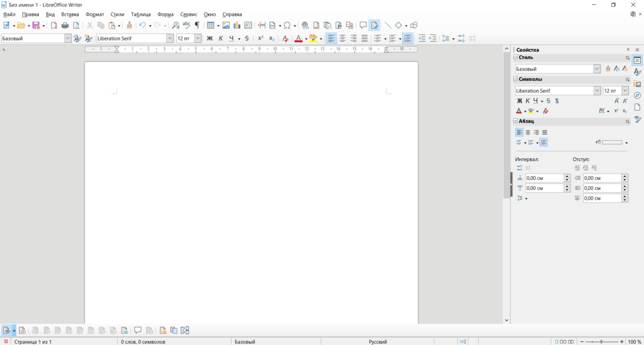Image resolution: width=644 pixels, height=345 pixels.
Task: Toggle bold Ж in the formatting toolbar
Action: pos(209,38)
